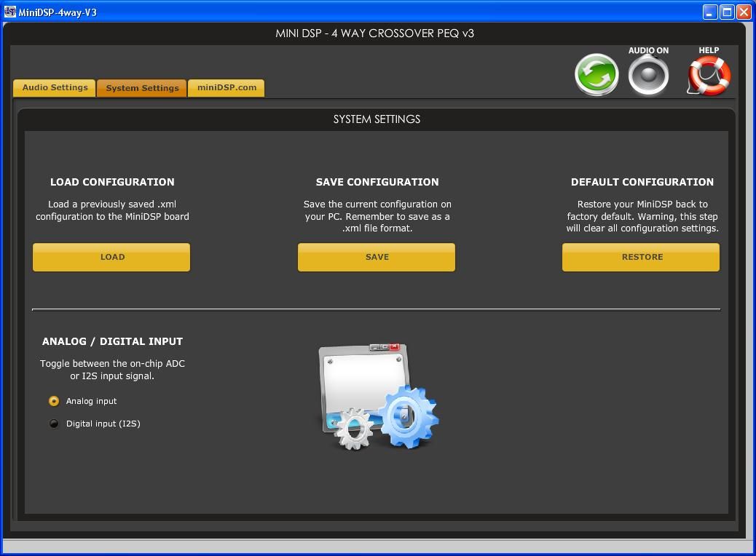Select the Analog input radio button
756x556 pixels.
54,401
